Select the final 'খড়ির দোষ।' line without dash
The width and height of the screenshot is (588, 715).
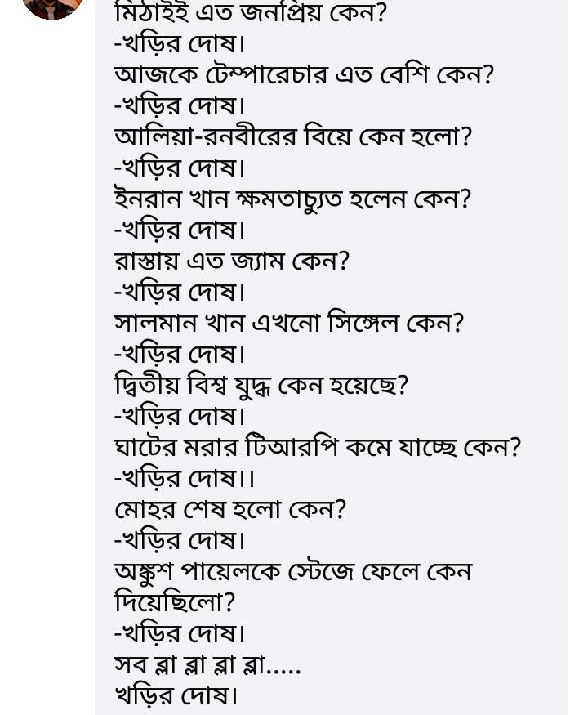176,695
